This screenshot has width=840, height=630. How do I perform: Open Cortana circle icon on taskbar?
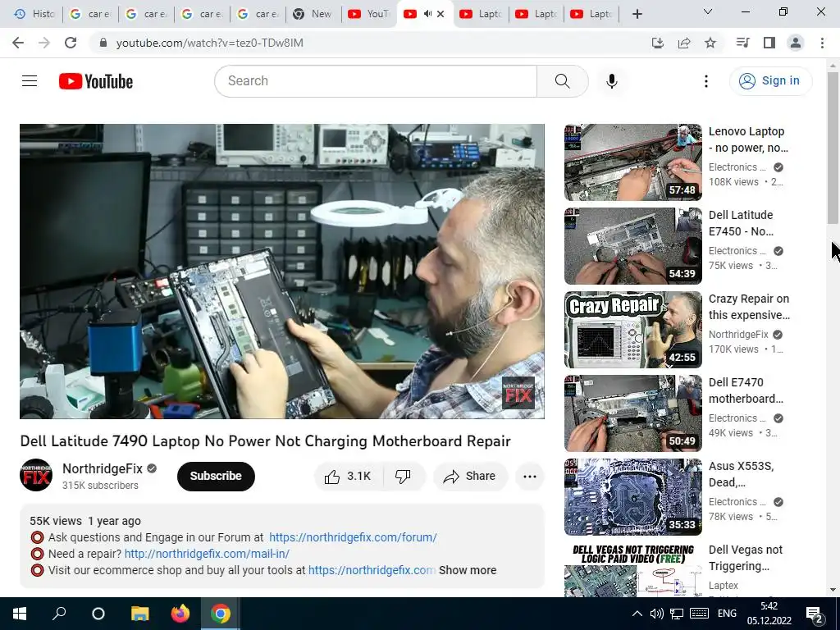coord(98,614)
